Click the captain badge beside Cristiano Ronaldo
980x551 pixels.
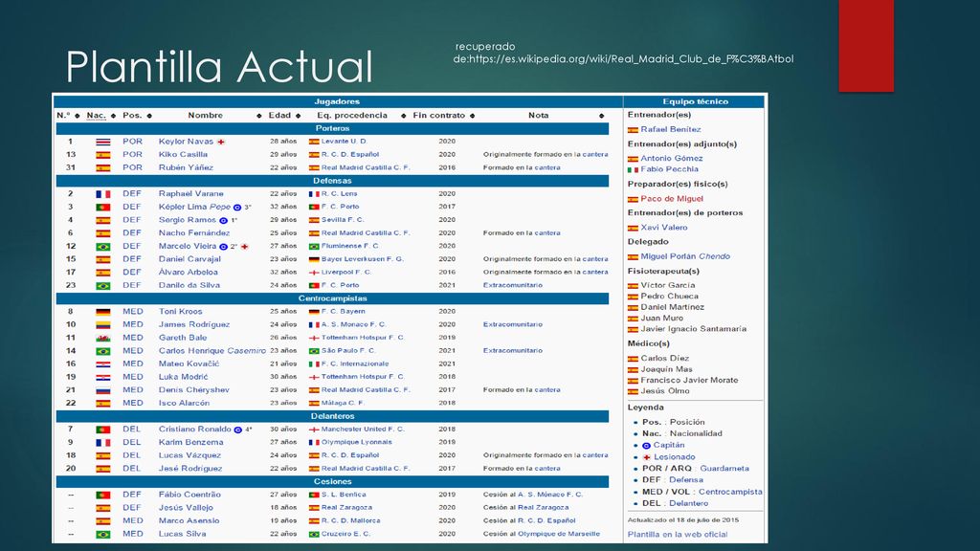click(238, 430)
